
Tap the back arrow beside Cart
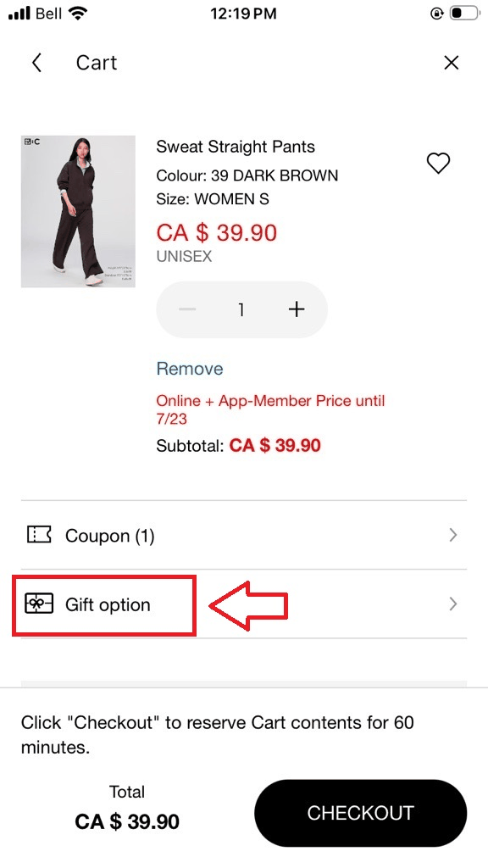tap(36, 63)
